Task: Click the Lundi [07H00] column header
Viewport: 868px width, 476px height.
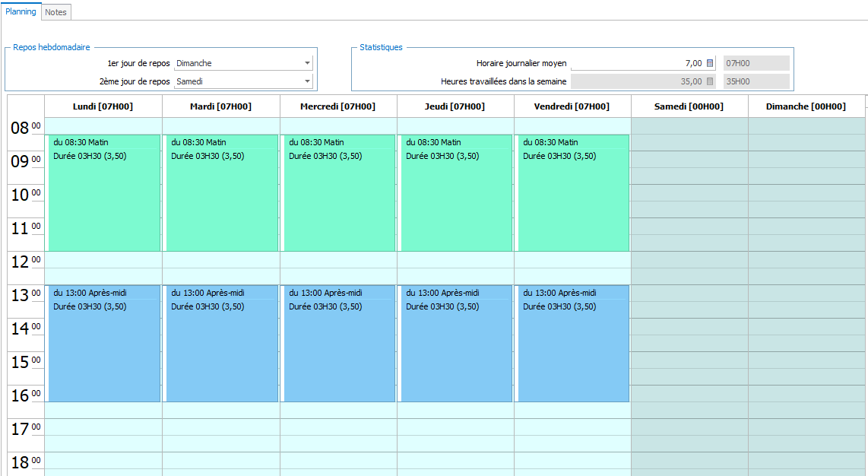Action: 103,106
